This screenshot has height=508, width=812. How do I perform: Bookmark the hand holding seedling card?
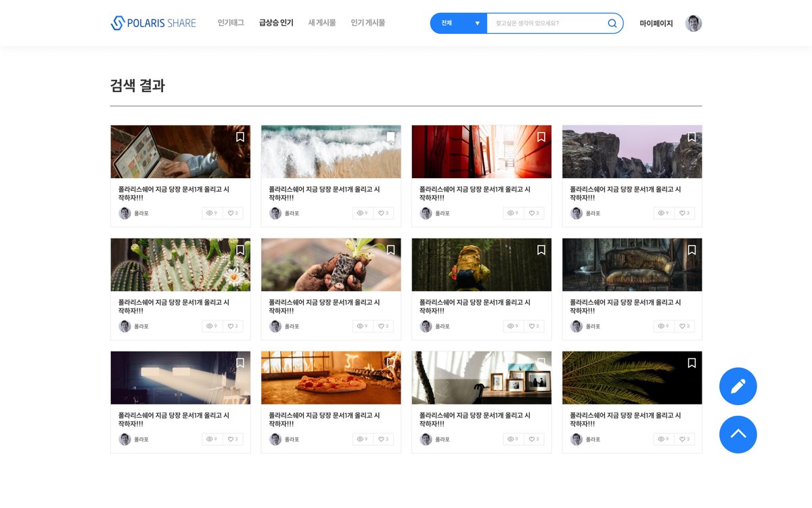click(390, 250)
